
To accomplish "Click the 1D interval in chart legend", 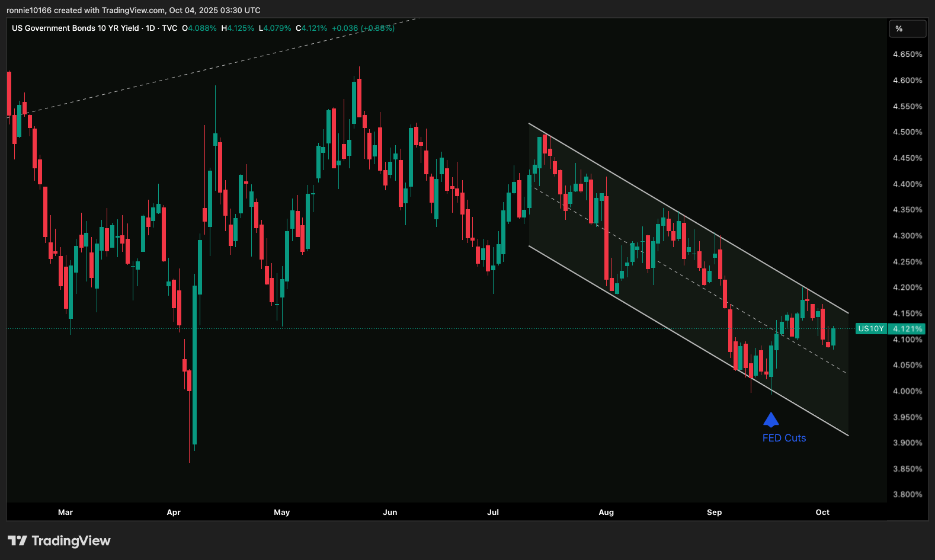I will coord(151,28).
